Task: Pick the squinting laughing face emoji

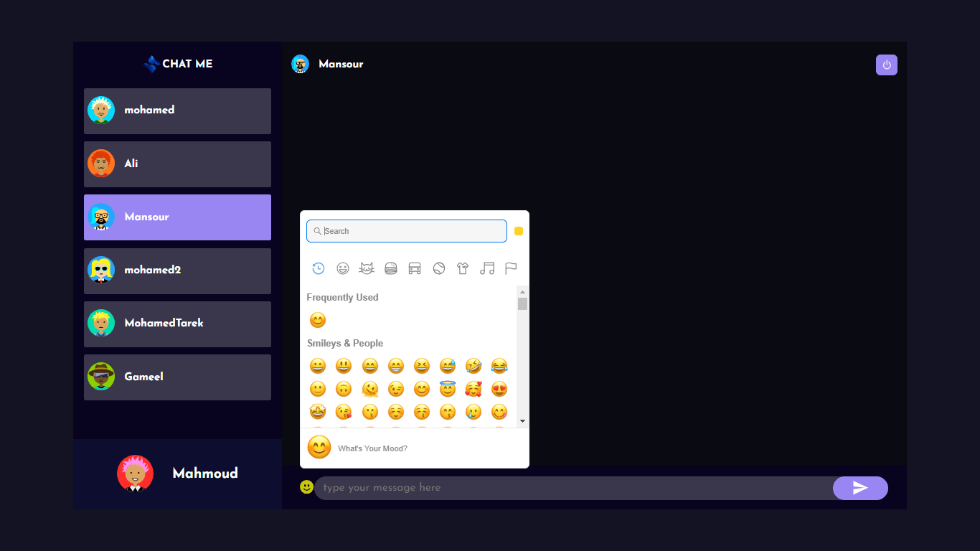Action: pyautogui.click(x=422, y=366)
